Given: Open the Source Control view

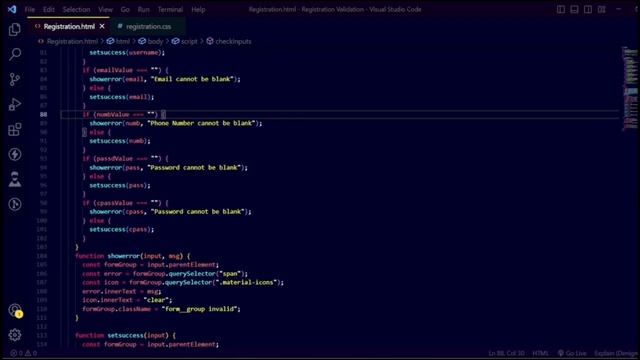Looking at the screenshot, I should point(15,79).
